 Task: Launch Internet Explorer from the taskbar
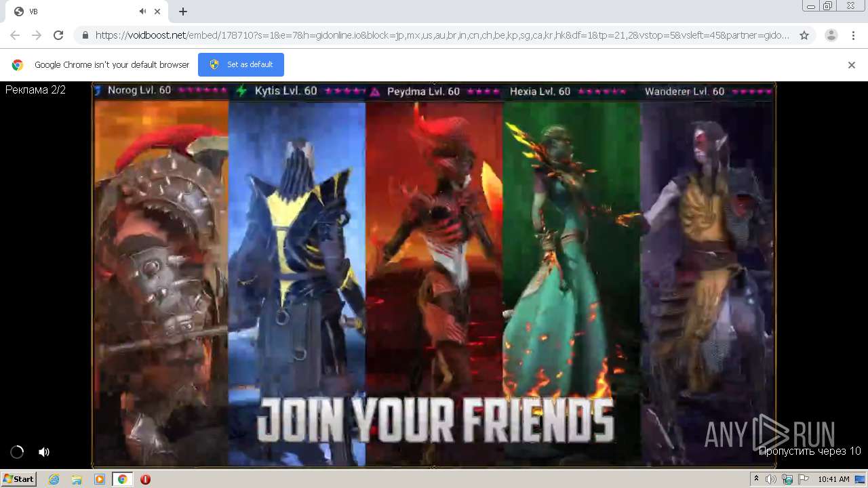click(x=54, y=479)
